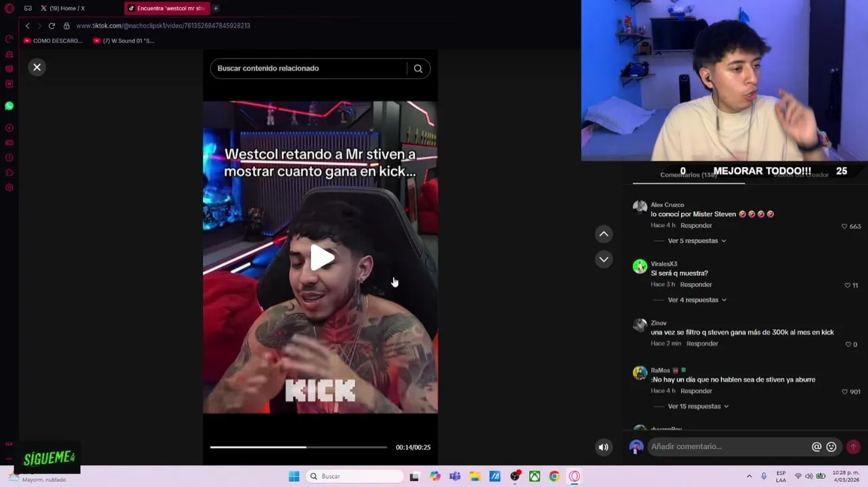Open Google Chrome from taskbar
The height and width of the screenshot is (487, 868).
click(554, 476)
